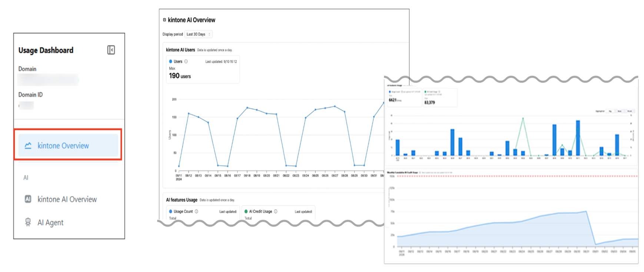Click the AI Agent robot icon
644x272 pixels.
[28, 222]
